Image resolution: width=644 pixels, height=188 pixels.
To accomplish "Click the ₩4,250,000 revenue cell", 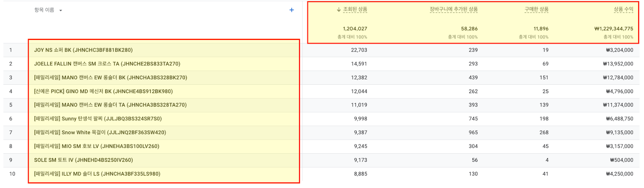I will coord(619,174).
